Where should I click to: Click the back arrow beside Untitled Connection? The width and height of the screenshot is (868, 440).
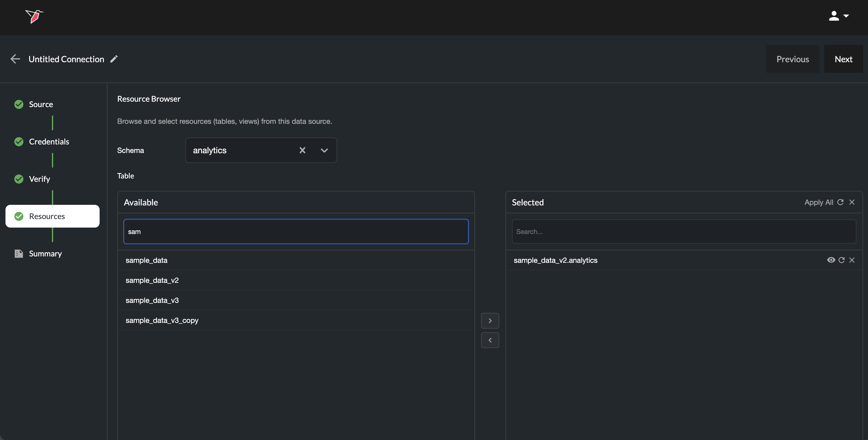click(x=15, y=59)
